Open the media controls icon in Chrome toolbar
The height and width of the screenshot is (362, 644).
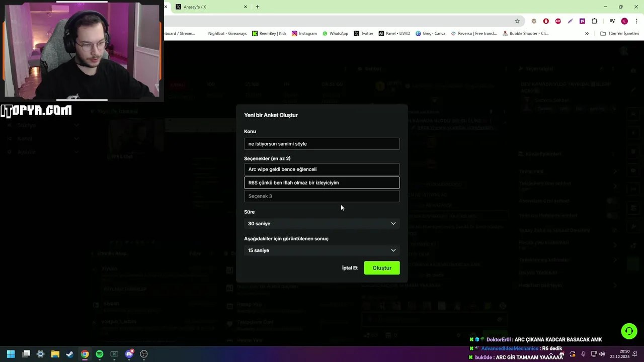point(612,21)
